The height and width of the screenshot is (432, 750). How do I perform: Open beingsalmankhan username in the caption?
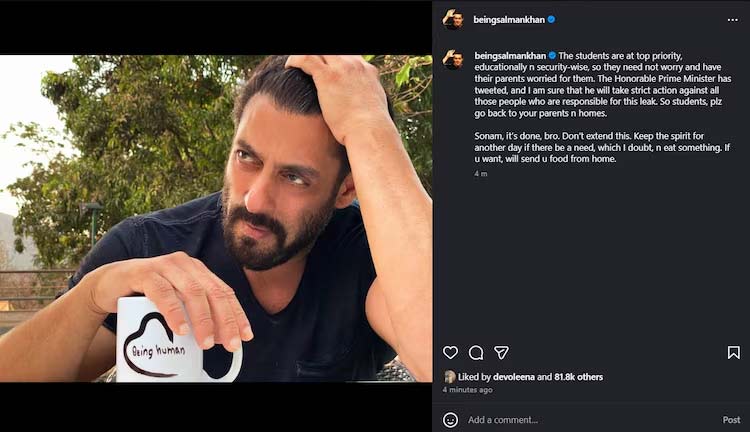click(x=510, y=55)
